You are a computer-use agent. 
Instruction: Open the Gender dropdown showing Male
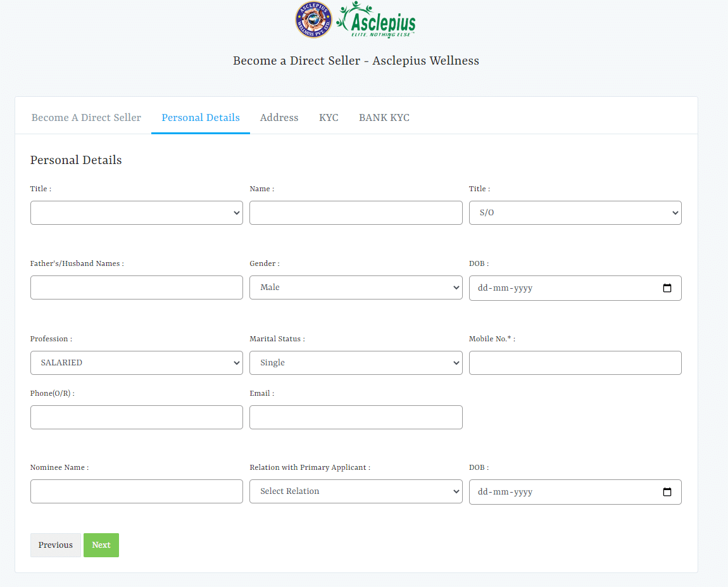click(x=356, y=287)
